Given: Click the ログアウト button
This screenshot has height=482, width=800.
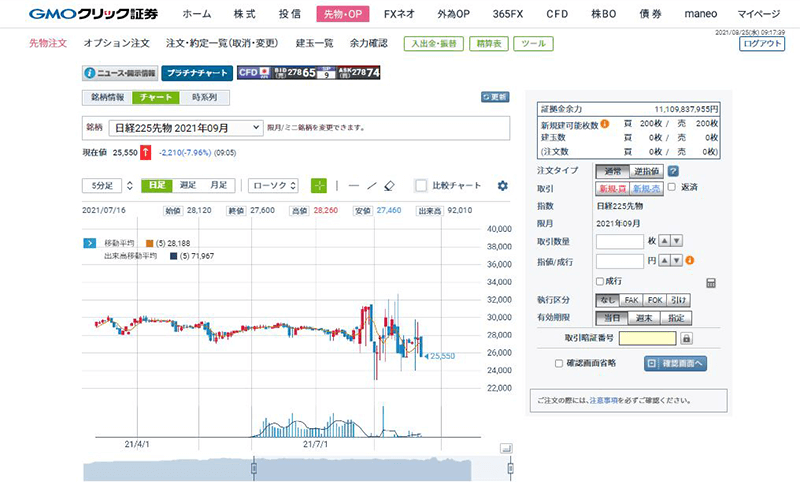Looking at the screenshot, I should click(761, 44).
